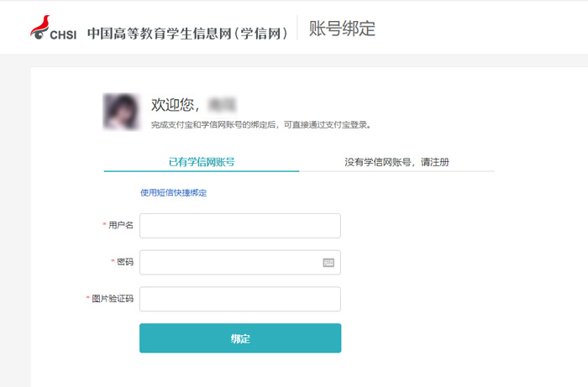Click the blurred user avatar photo
The width and height of the screenshot is (588, 387).
tap(121, 112)
